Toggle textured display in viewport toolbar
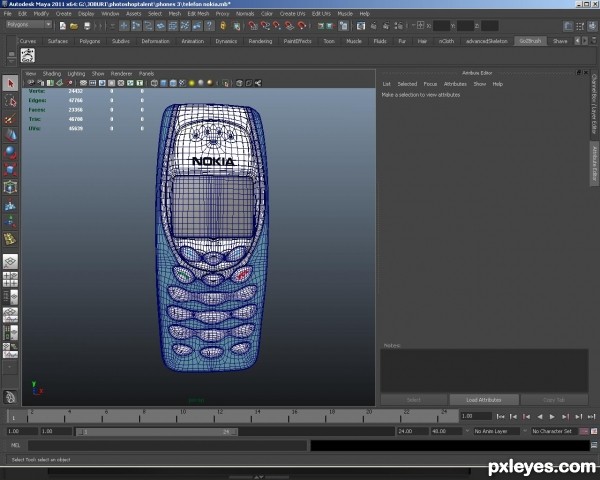This screenshot has width=600, height=480. (183, 83)
